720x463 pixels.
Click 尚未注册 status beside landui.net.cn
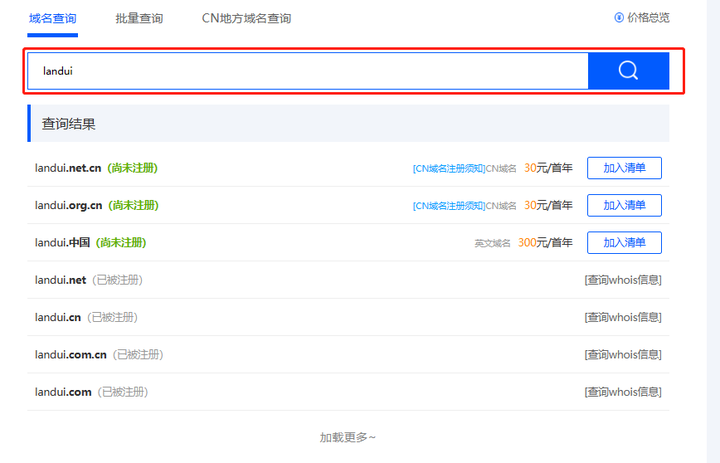133,168
